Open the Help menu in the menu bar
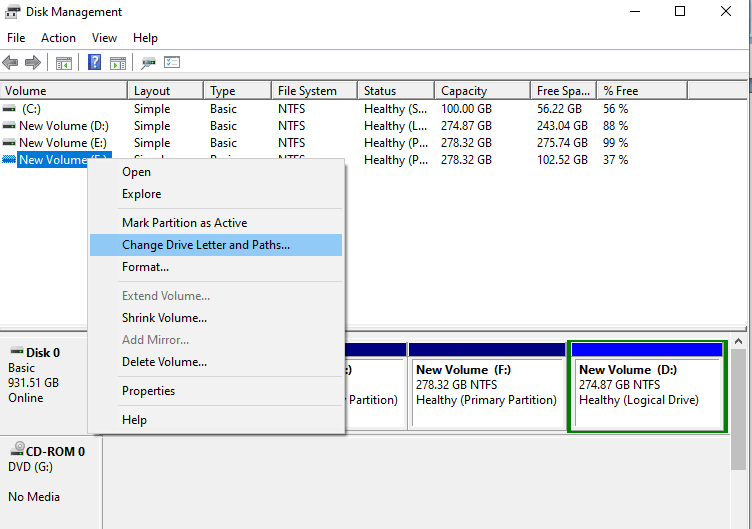The image size is (752, 529). pos(145,38)
